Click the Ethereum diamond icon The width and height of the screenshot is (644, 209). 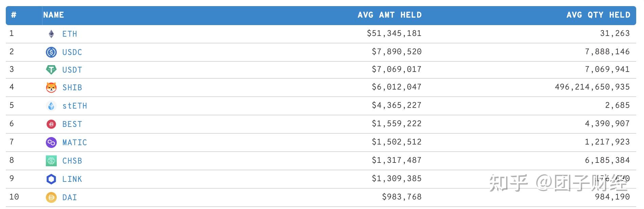pyautogui.click(x=51, y=34)
